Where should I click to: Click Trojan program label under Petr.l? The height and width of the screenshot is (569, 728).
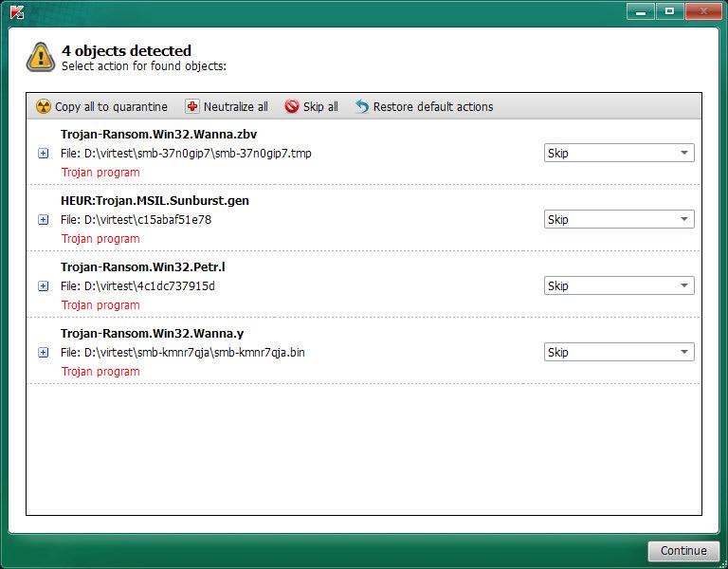tap(100, 305)
